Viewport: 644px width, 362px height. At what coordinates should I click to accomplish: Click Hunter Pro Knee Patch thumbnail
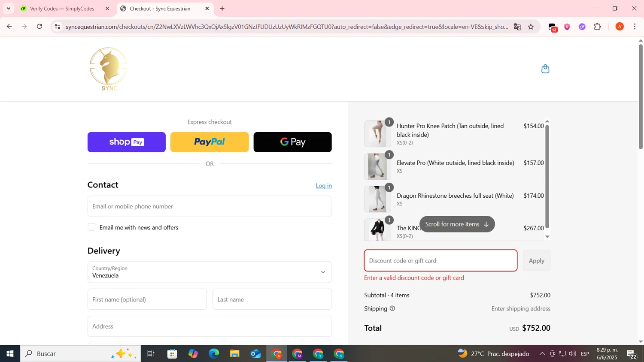pos(377,134)
